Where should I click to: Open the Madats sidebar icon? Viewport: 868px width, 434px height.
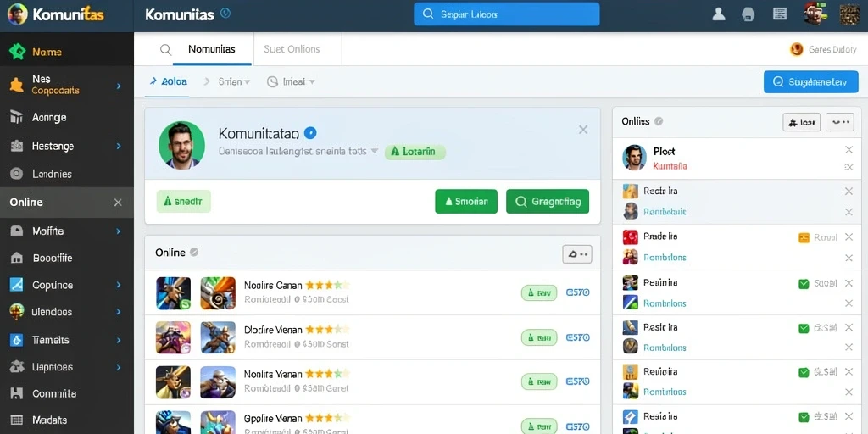(x=17, y=420)
